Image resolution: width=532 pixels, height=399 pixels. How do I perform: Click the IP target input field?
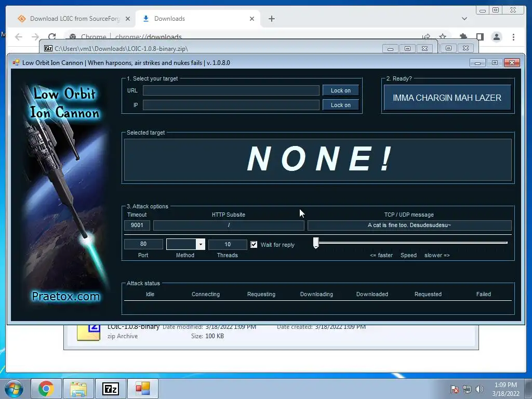point(231,105)
